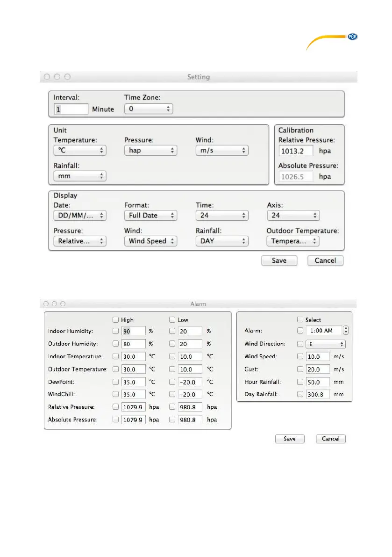Enable the Hour Rainfall alarm checkbox
Viewport: 392px width, 557px height.
(300, 382)
